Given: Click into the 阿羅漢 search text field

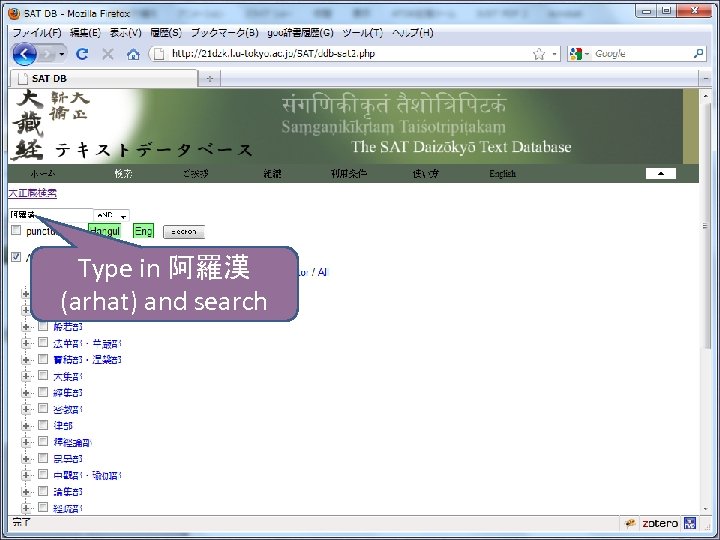Looking at the screenshot, I should 51,215.
